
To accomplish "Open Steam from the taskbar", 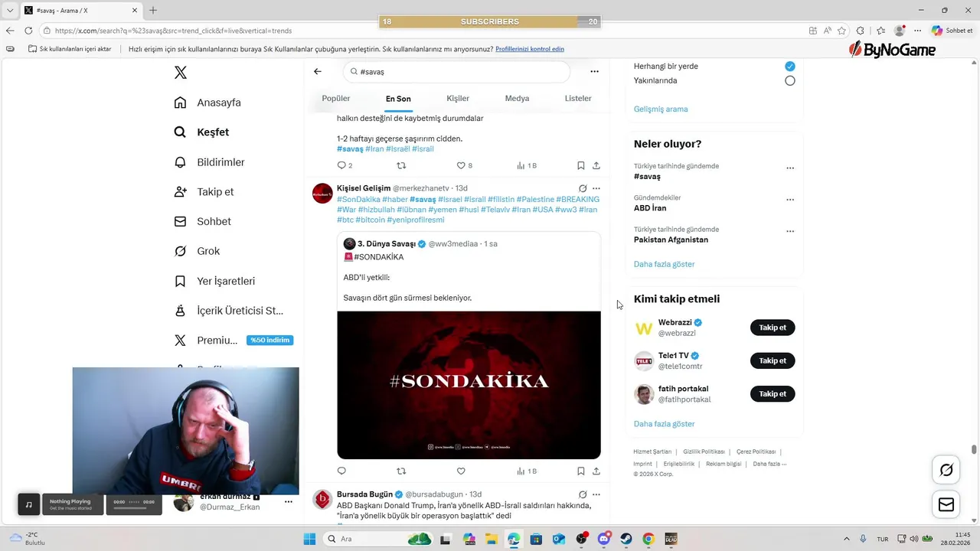I will coord(626,539).
